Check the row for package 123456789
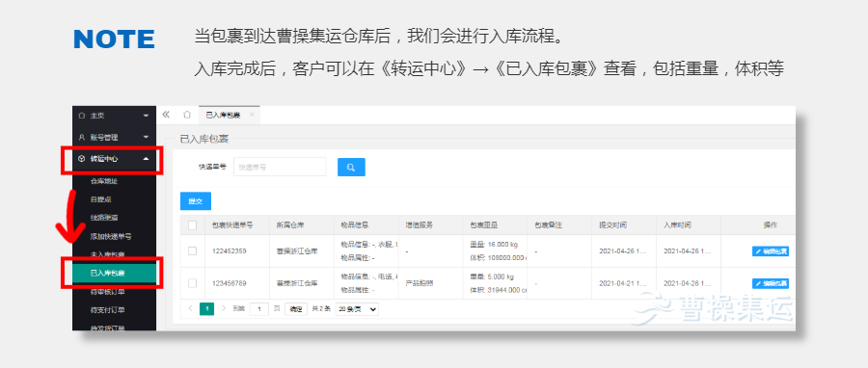 tap(192, 283)
